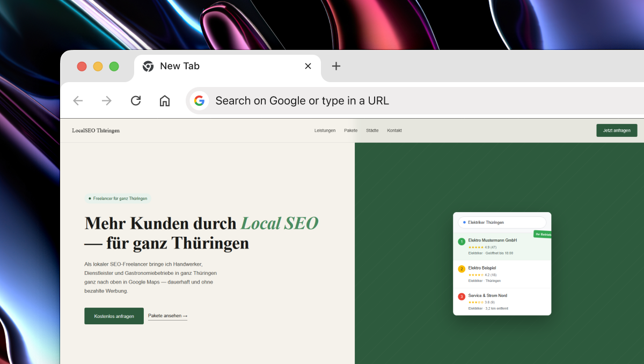Click the LocalSEO Thüringen site logo

(x=96, y=130)
